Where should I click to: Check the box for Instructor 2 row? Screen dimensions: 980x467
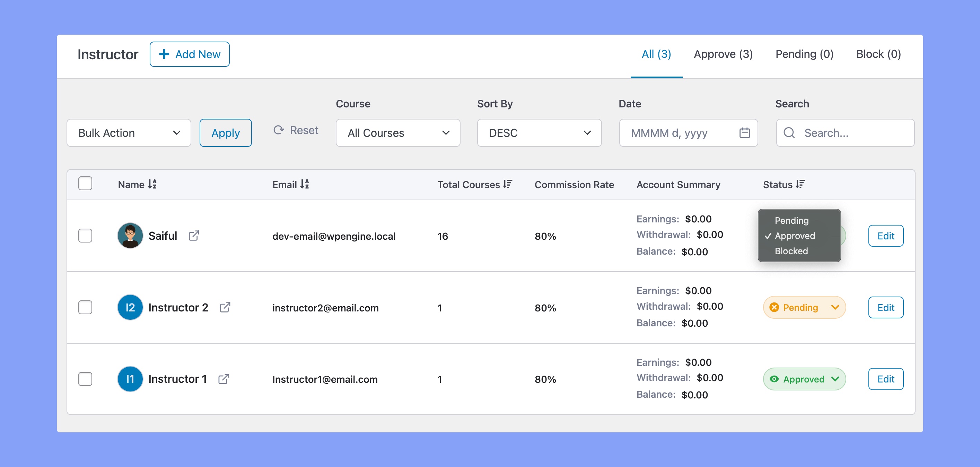coord(85,307)
